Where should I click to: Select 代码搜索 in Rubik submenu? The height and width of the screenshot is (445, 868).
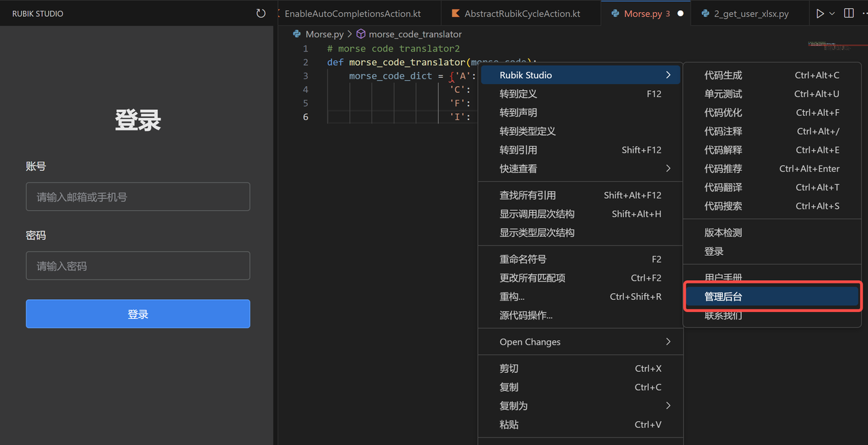coord(772,206)
